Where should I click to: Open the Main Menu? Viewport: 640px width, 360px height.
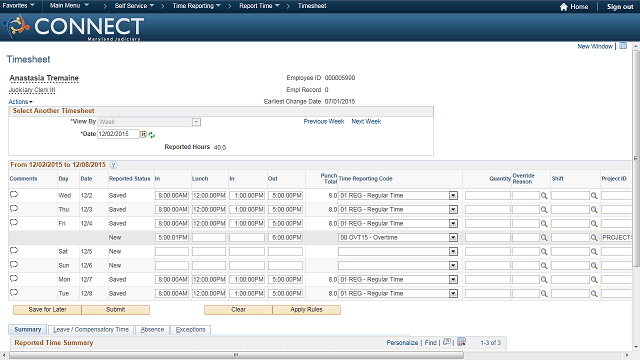pyautogui.click(x=69, y=6)
